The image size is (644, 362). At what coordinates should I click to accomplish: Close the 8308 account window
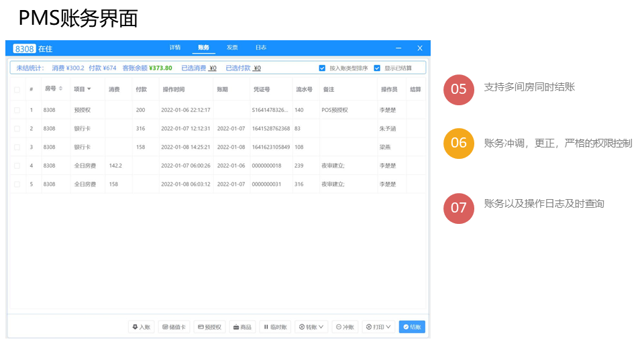pos(420,48)
